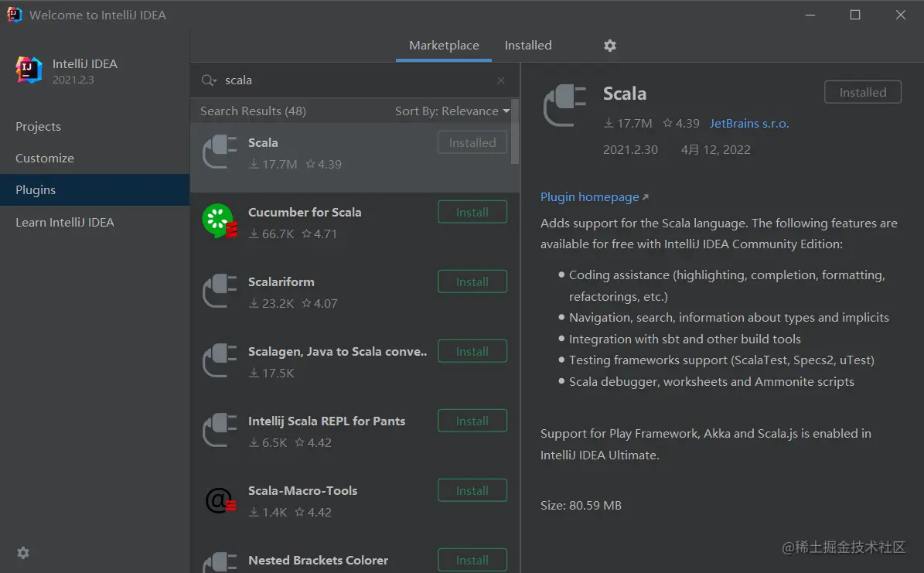Click the large Scala icon in details pane
This screenshot has height=573, width=924.
coord(564,105)
